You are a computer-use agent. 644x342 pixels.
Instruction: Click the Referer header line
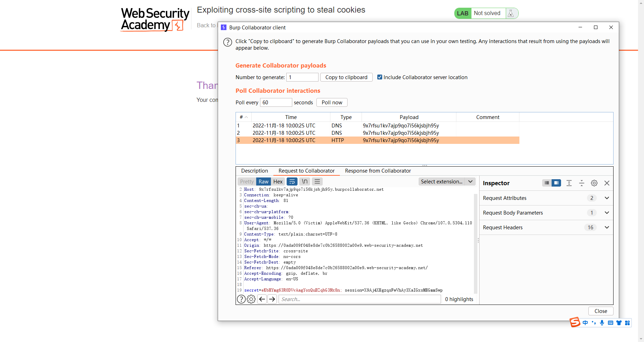pos(336,268)
